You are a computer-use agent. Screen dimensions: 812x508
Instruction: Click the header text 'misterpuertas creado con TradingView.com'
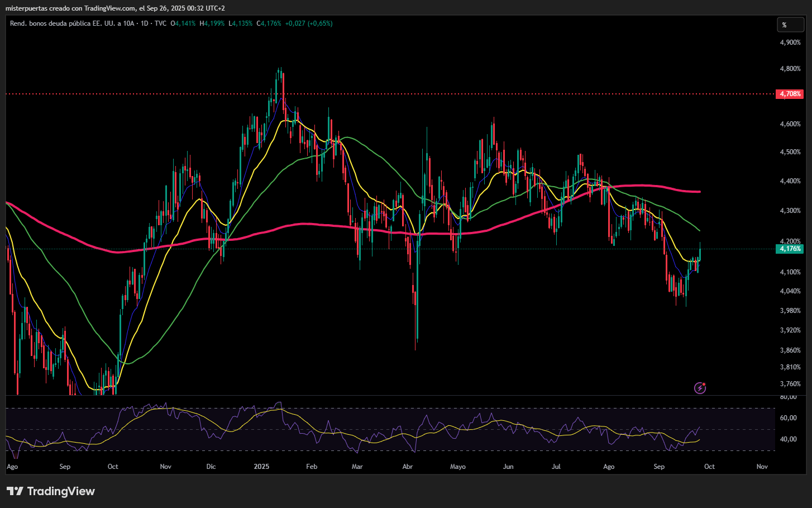point(70,8)
